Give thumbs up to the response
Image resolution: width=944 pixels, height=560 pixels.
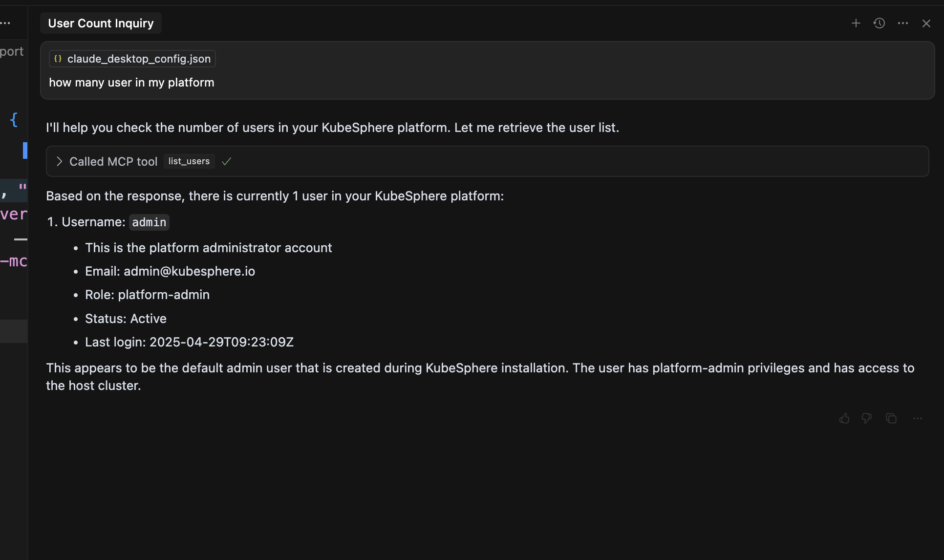(844, 418)
